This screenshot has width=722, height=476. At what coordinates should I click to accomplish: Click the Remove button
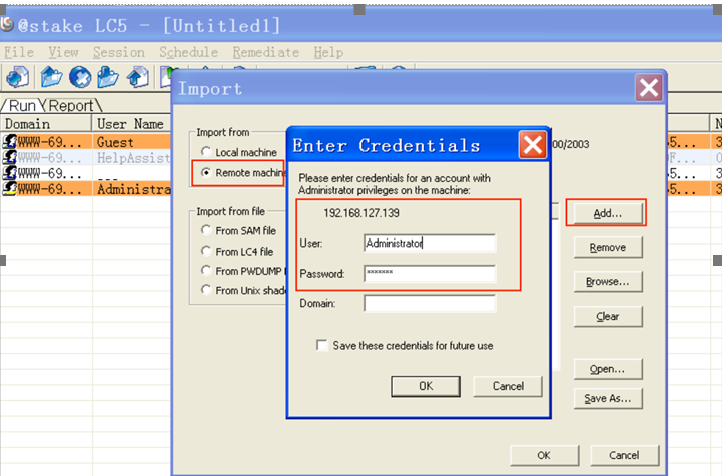click(607, 248)
